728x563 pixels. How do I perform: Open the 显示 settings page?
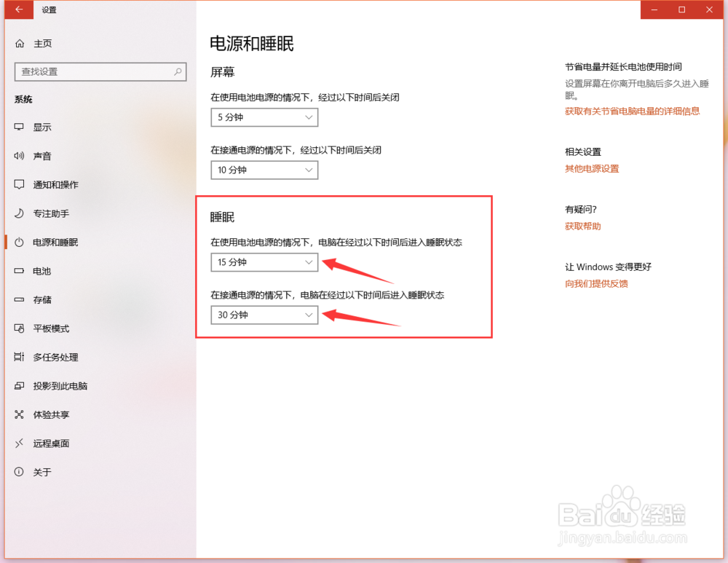[x=42, y=127]
